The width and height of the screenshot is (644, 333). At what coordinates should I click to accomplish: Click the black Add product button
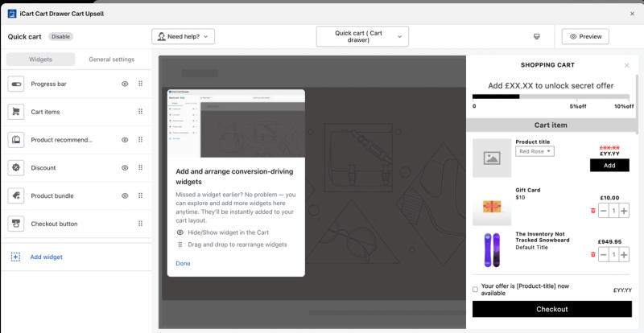point(609,165)
